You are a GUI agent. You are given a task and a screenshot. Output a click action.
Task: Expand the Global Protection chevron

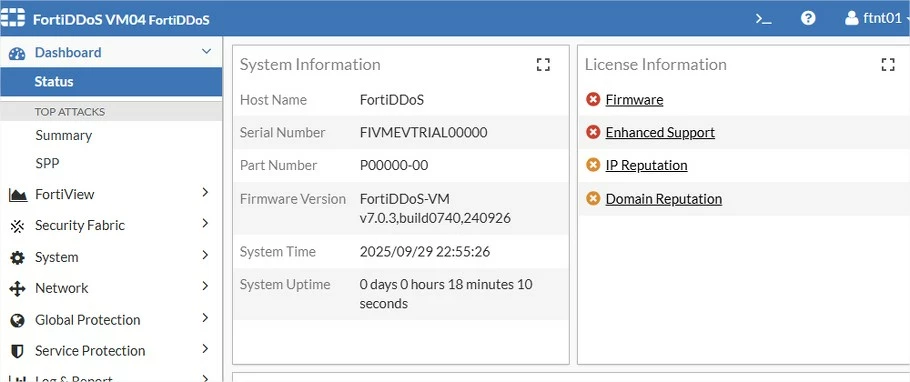click(x=205, y=318)
